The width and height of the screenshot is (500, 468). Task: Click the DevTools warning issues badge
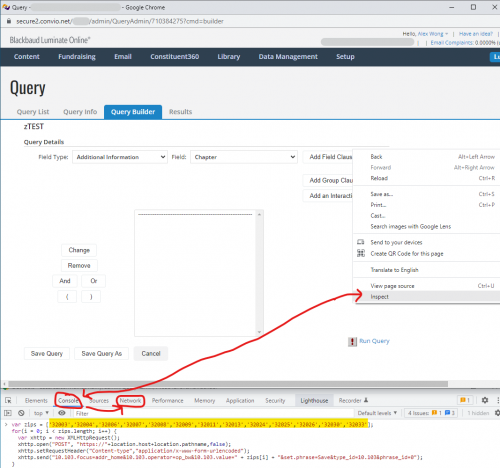click(465, 400)
